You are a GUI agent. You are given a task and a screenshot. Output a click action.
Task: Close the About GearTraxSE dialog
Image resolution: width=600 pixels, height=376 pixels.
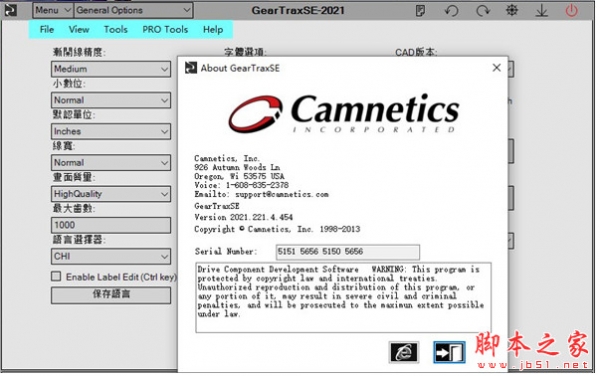pyautogui.click(x=496, y=68)
